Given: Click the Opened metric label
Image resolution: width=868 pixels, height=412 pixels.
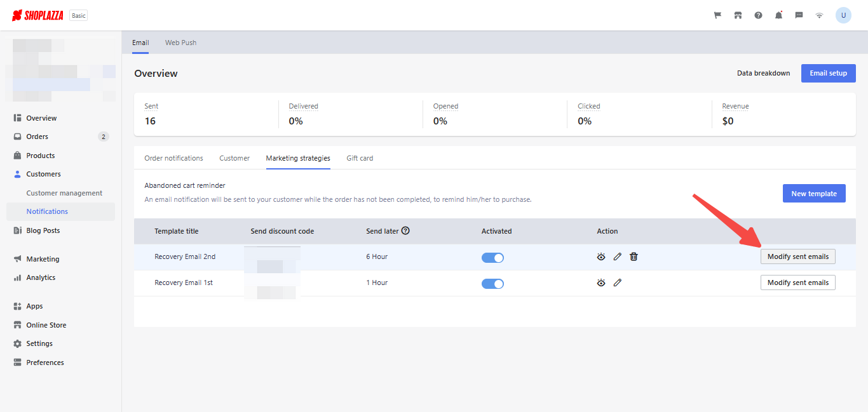Looking at the screenshot, I should pos(445,106).
